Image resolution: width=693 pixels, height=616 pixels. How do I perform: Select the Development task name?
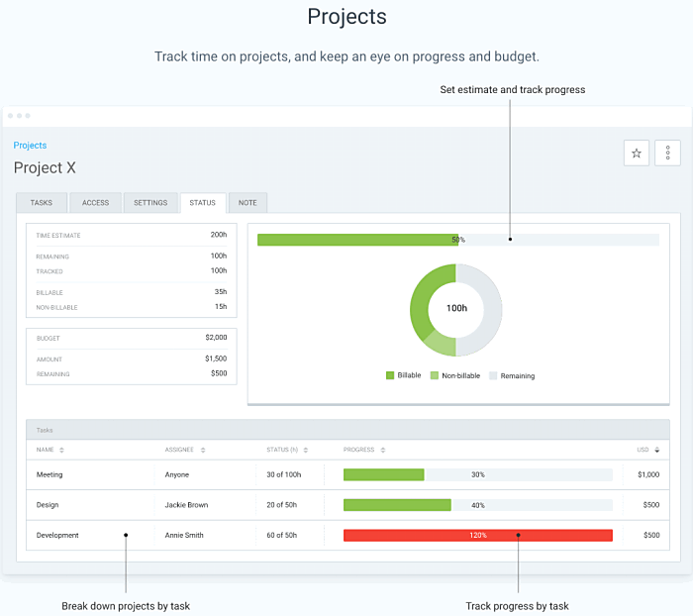tap(57, 535)
